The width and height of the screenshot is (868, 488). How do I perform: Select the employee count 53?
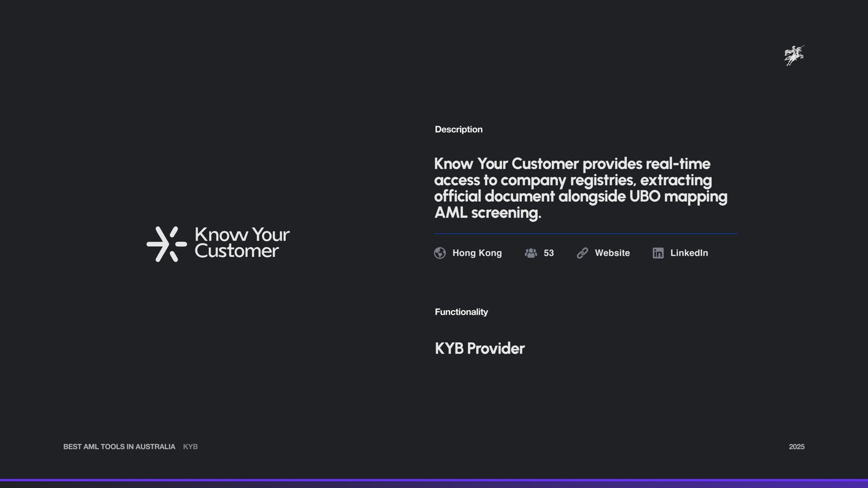coord(548,253)
